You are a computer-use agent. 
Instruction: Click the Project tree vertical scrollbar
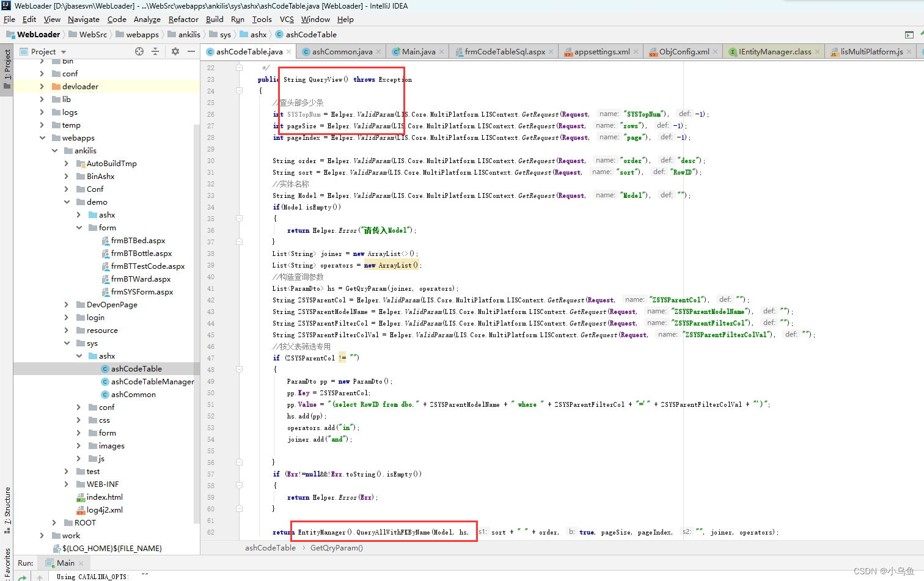pyautogui.click(x=197, y=324)
